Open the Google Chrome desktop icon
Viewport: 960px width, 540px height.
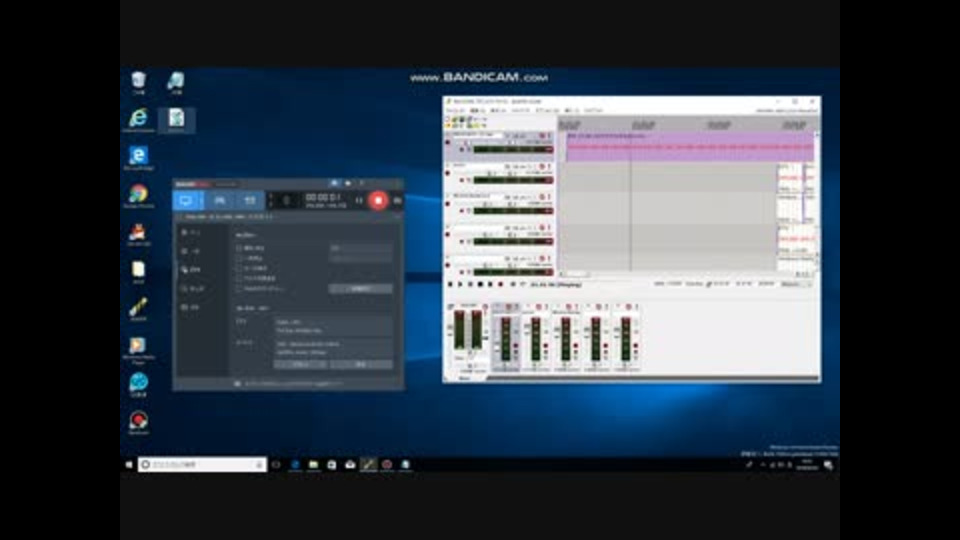[x=139, y=196]
